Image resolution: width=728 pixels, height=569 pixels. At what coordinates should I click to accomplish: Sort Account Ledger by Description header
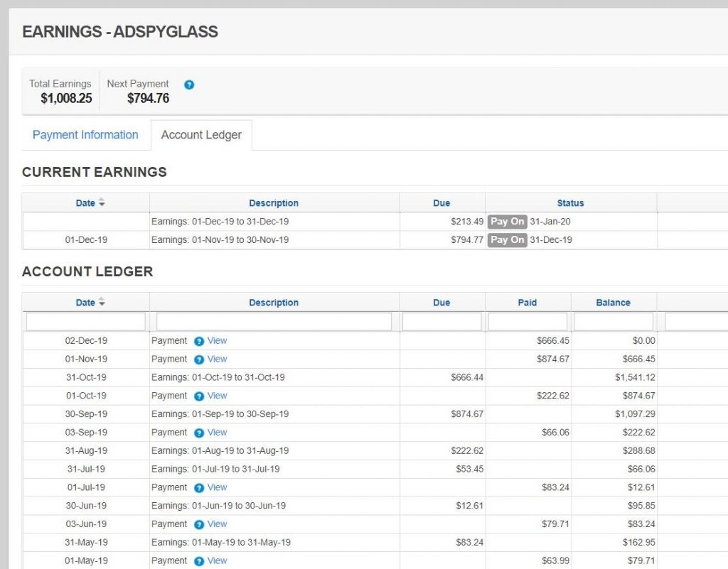[x=274, y=303]
